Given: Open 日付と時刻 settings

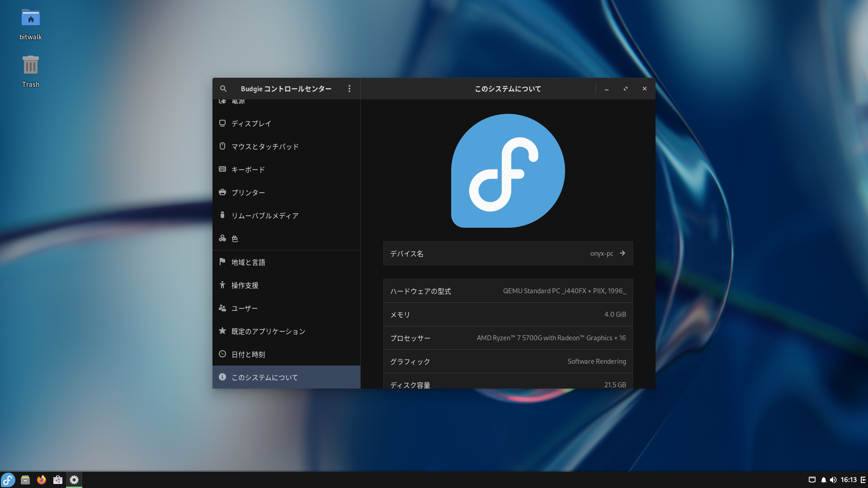Looking at the screenshot, I should coord(248,354).
